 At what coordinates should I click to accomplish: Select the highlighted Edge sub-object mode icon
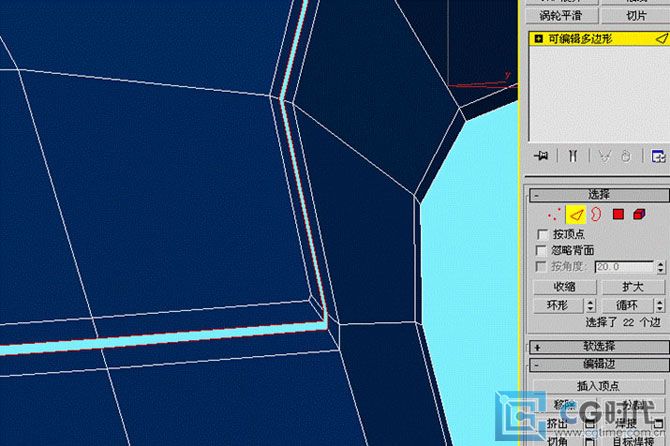(x=576, y=214)
